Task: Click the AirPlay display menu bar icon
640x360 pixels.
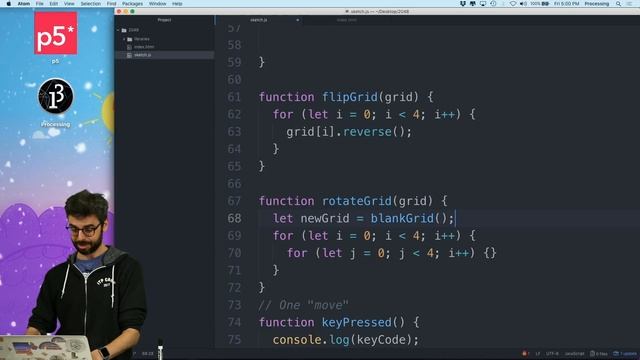Action: point(483,4)
